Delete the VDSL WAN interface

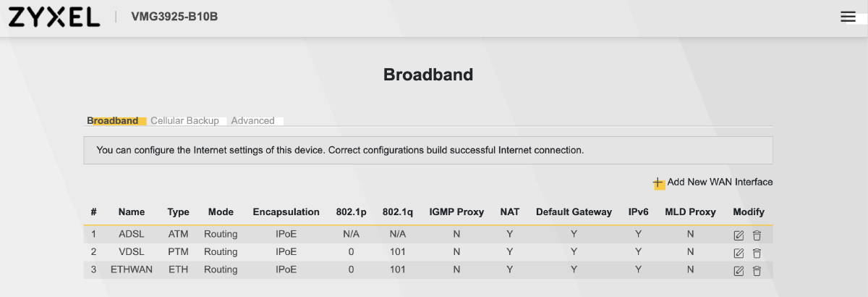757,253
